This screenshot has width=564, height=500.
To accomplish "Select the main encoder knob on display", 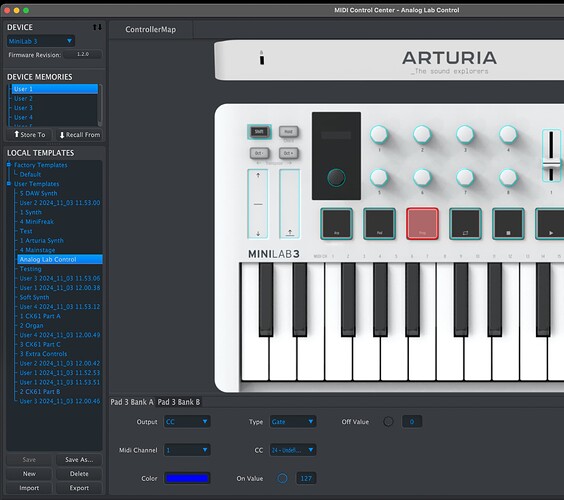I will tap(336, 178).
